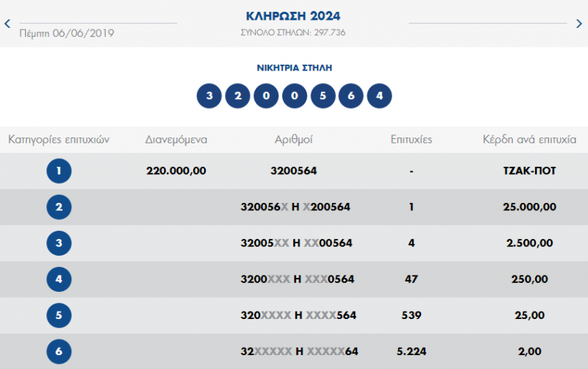588x369 pixels.
Task: Go to the next draw with right arrow
Action: (579, 24)
